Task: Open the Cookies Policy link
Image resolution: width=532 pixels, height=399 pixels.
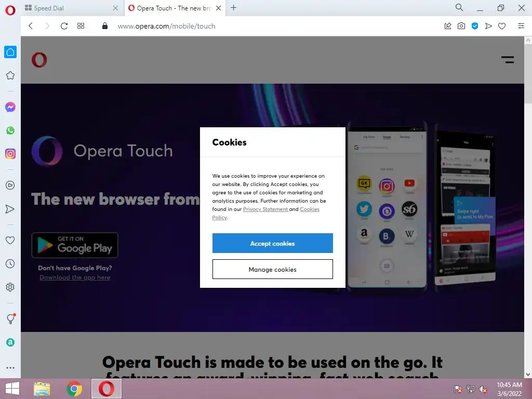Action: pyautogui.click(x=266, y=213)
